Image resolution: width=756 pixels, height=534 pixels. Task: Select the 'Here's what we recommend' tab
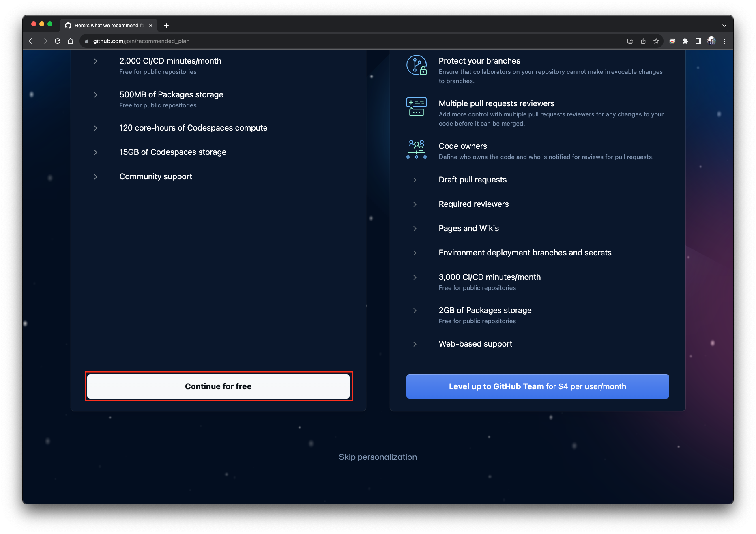point(109,25)
